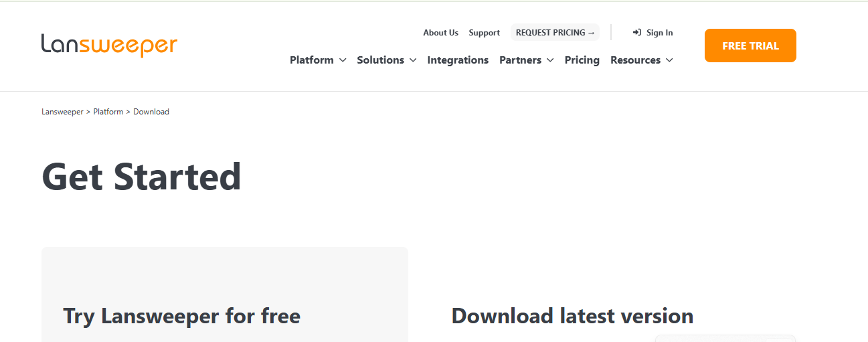This screenshot has width=868, height=342.
Task: Open the Resources dropdown chevron
Action: [669, 60]
